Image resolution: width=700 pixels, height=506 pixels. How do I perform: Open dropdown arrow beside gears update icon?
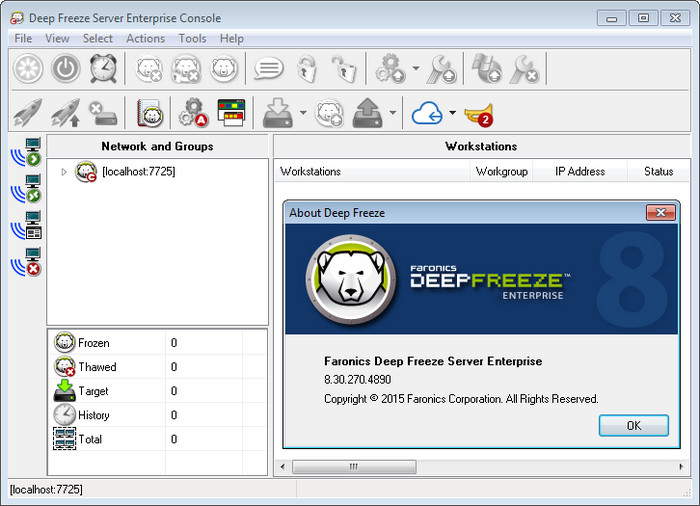416,68
